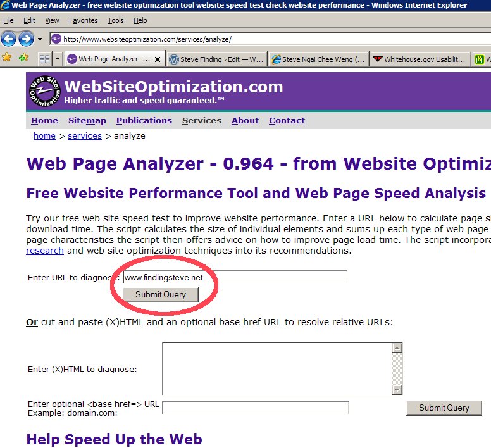The width and height of the screenshot is (491, 448).
Task: Open the Sitemap navigation link
Action: pos(87,120)
